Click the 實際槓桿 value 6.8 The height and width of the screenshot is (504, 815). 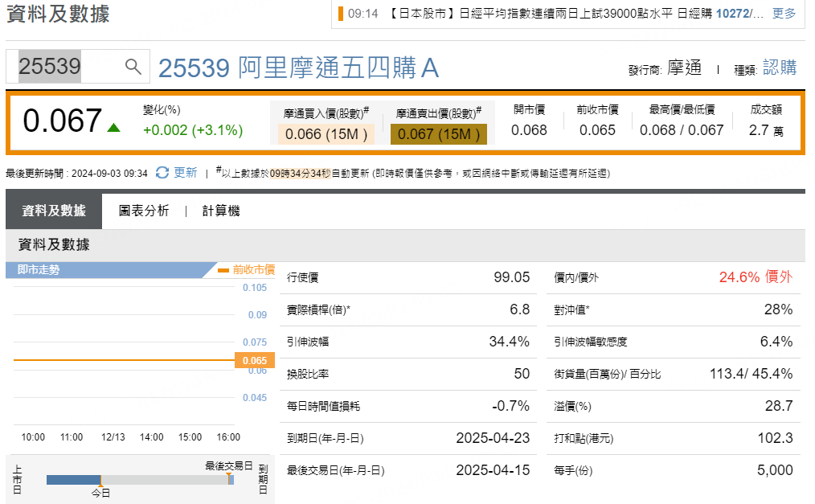[519, 309]
